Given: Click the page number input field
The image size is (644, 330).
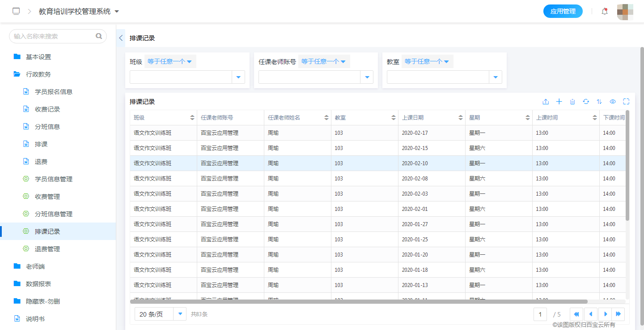Looking at the screenshot, I should tap(540, 314).
